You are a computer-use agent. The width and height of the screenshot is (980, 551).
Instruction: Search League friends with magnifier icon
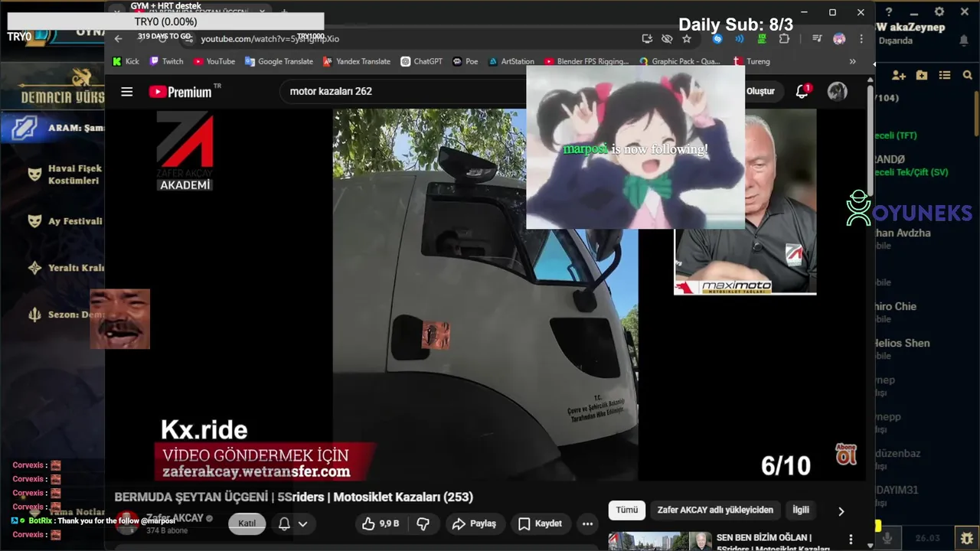point(966,75)
